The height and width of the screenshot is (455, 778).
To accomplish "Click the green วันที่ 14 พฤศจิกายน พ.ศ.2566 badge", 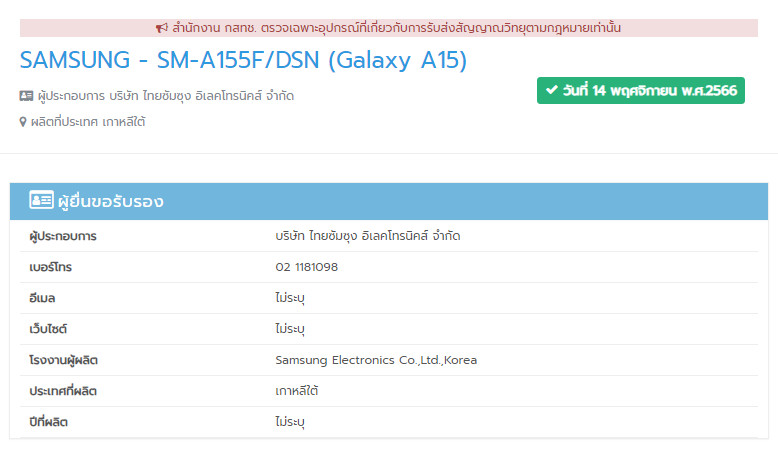I will tap(640, 90).
